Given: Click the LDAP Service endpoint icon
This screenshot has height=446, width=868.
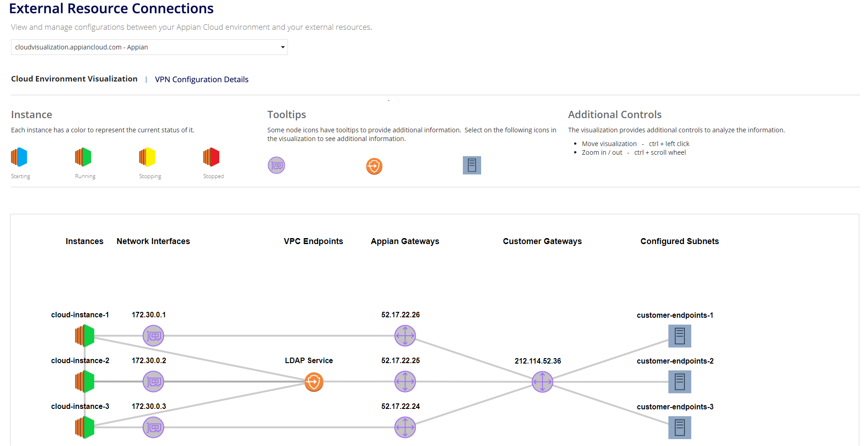Looking at the screenshot, I should pos(314,382).
